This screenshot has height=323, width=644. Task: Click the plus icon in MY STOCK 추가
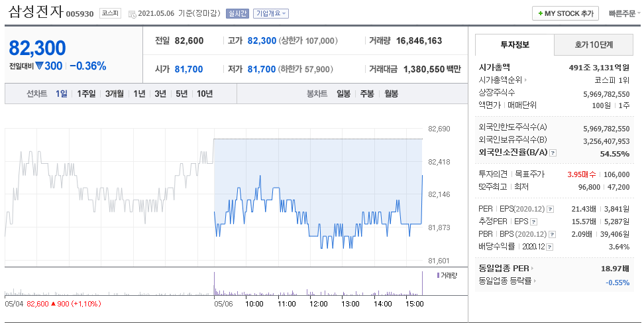point(541,13)
